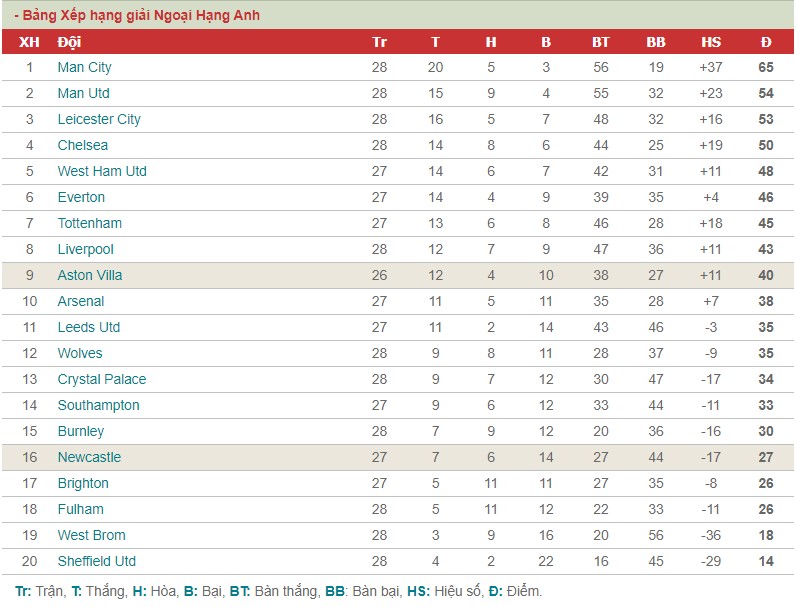Click the highlighted Newcastle row link

point(89,457)
